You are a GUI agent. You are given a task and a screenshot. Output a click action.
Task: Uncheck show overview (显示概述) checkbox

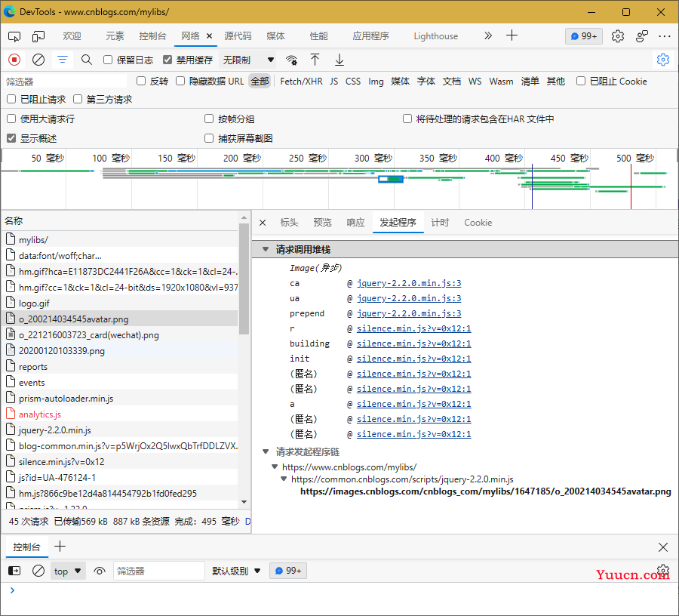click(x=11, y=138)
